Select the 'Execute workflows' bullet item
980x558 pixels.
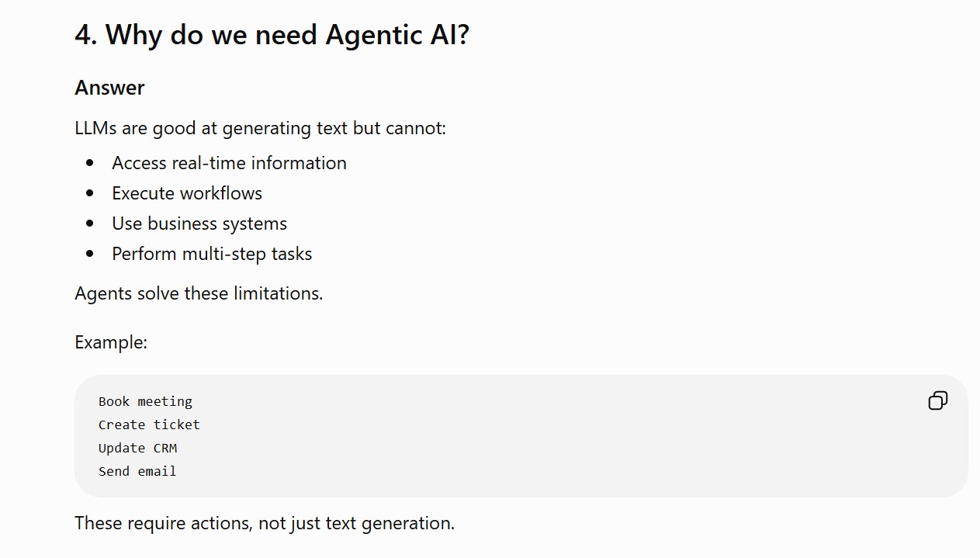coord(187,193)
